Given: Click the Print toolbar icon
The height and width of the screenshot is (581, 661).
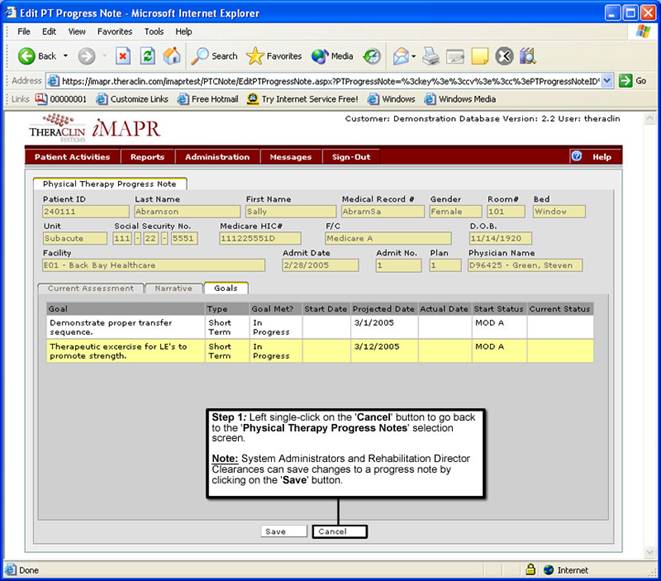Looking at the screenshot, I should 431,56.
